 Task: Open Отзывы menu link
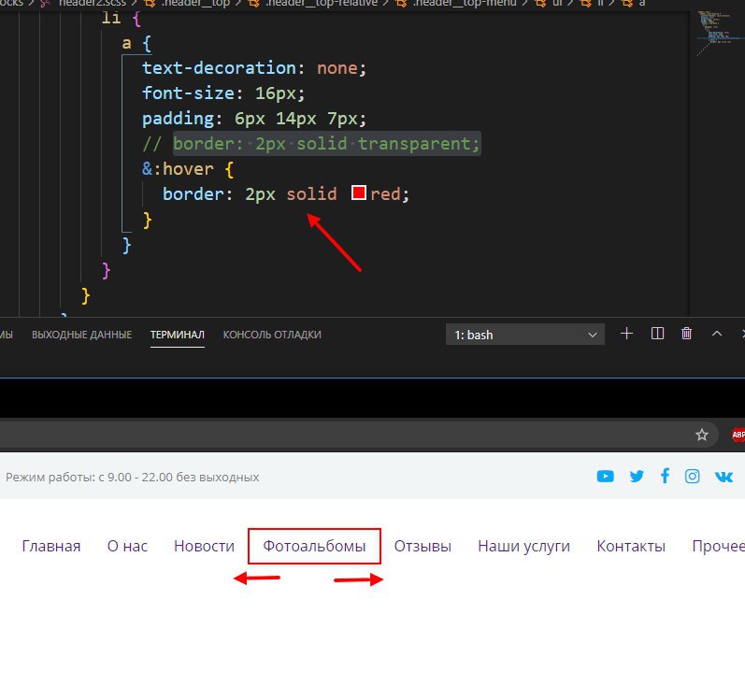[x=423, y=546]
